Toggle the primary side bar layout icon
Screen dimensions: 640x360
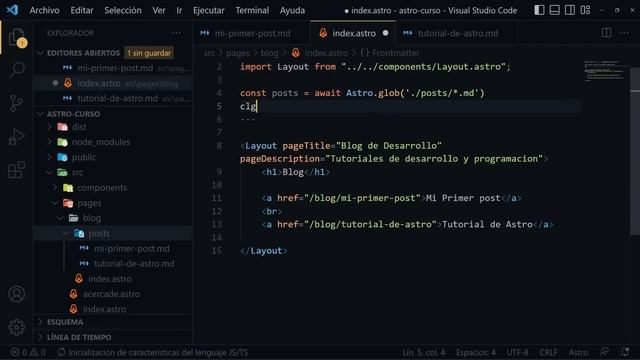[539, 10]
